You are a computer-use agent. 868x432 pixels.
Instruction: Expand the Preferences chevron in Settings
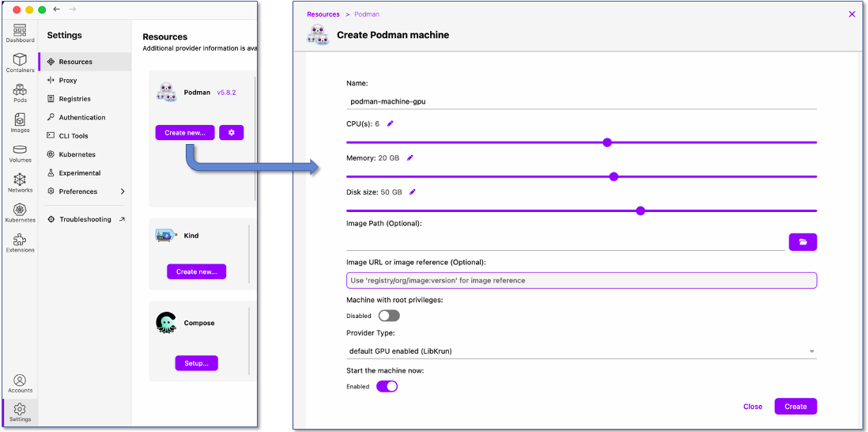[x=123, y=191]
